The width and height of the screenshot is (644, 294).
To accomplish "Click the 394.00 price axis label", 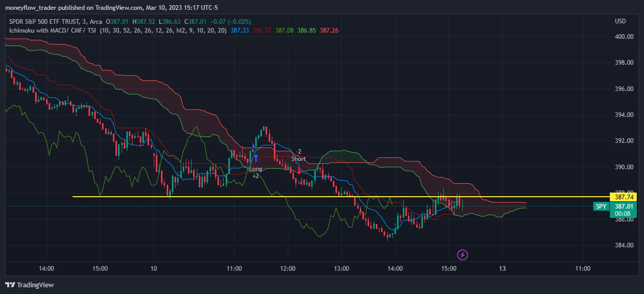I will [x=624, y=115].
